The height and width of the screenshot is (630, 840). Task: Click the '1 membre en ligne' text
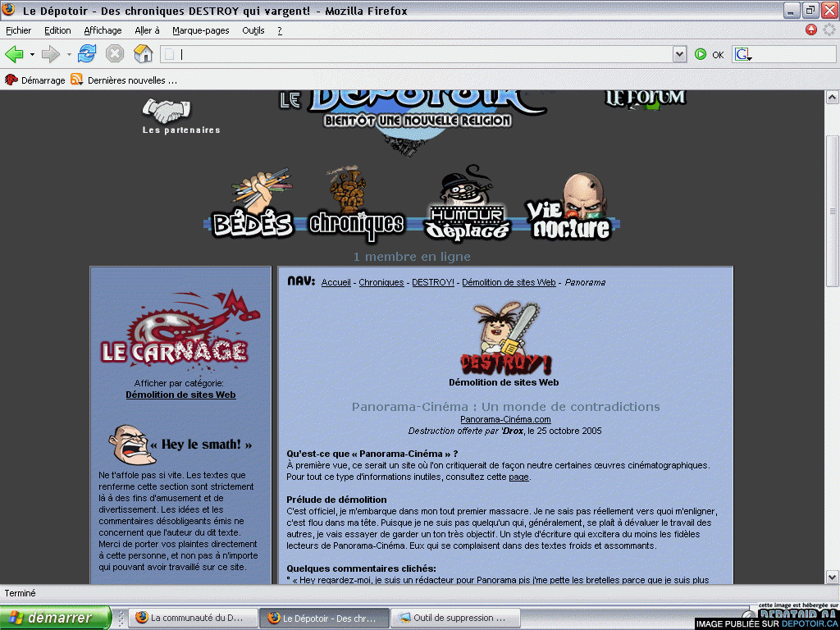(x=412, y=257)
